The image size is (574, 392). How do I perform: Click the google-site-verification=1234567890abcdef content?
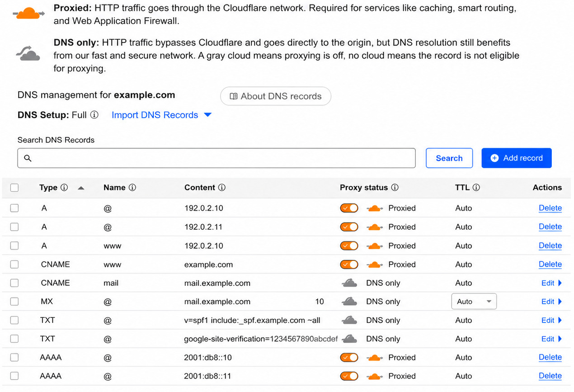pos(261,339)
